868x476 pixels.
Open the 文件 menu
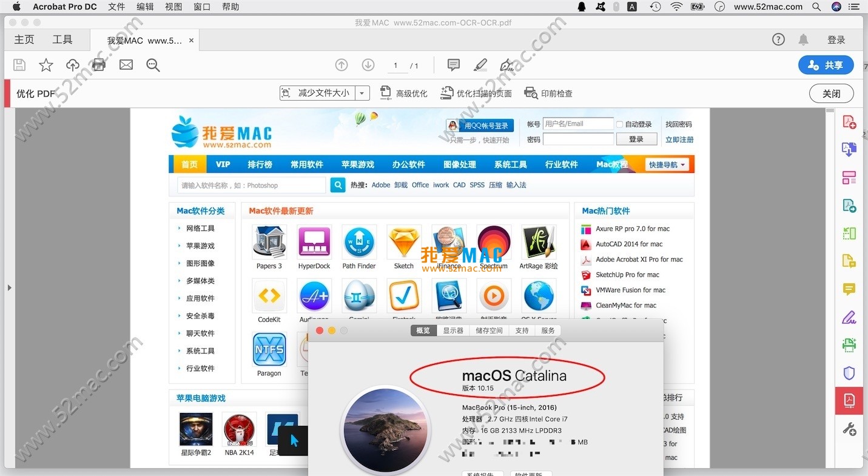[x=116, y=7]
